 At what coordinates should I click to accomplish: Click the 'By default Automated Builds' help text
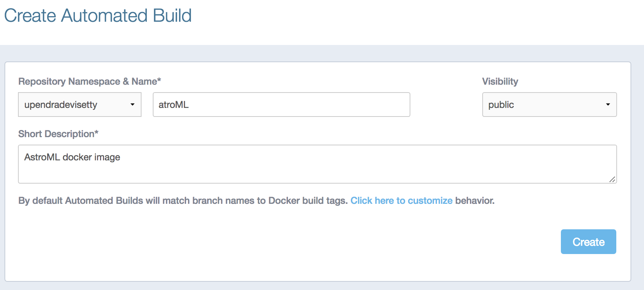tap(183, 201)
